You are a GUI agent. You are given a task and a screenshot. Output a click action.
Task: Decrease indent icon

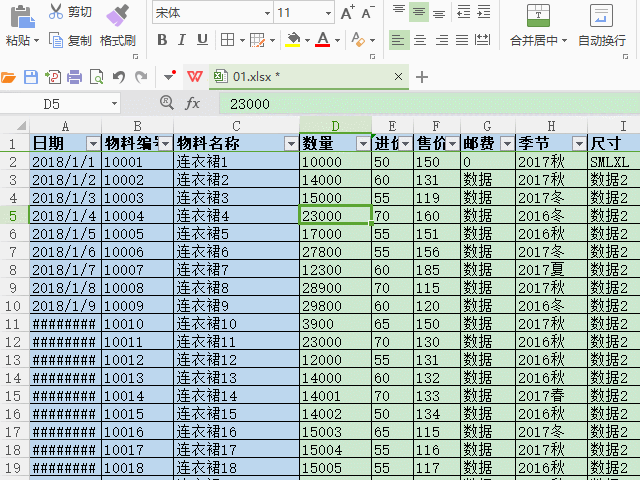(x=464, y=12)
